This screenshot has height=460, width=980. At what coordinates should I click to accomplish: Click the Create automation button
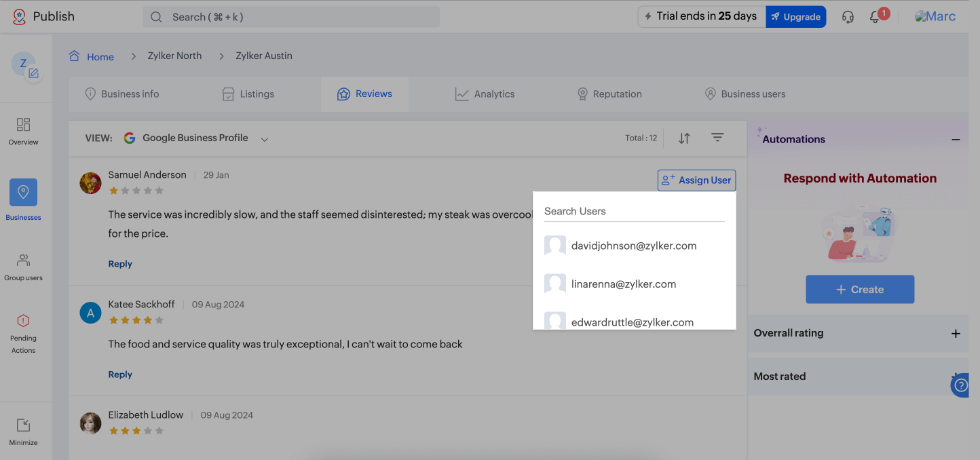click(x=860, y=289)
